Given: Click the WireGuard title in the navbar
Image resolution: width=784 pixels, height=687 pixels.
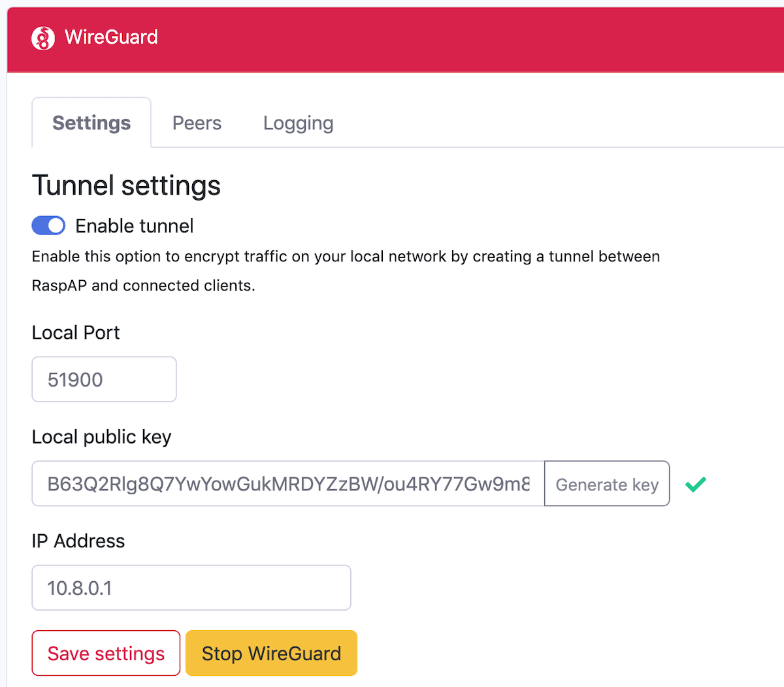Looking at the screenshot, I should 110,37.
